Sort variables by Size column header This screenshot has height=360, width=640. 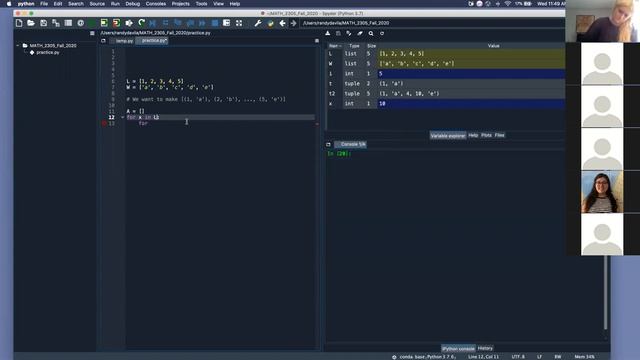coord(371,46)
